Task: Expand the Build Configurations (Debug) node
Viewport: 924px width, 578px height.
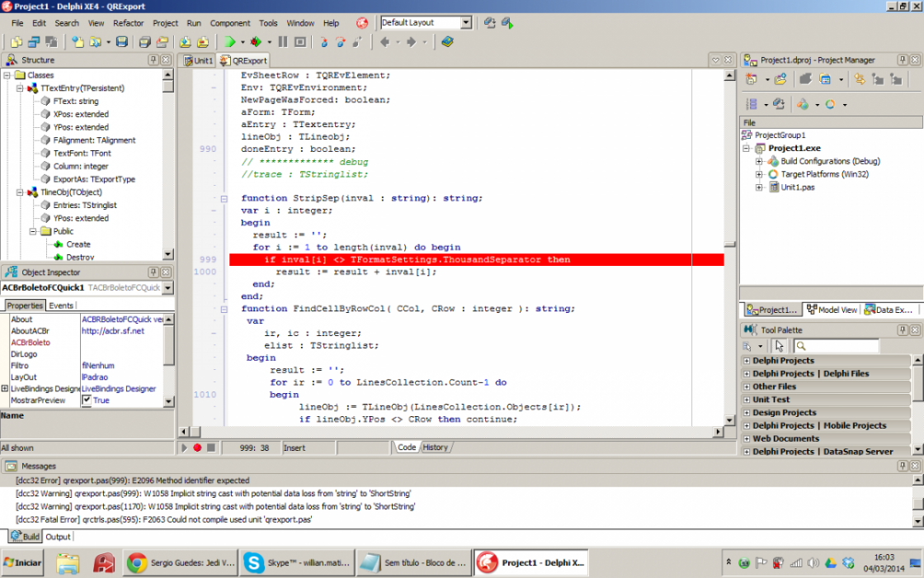Action: pos(759,161)
